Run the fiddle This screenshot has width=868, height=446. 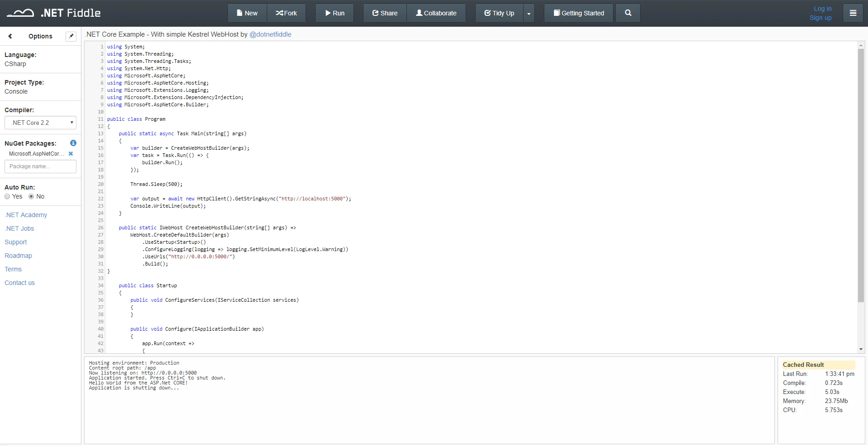click(334, 13)
